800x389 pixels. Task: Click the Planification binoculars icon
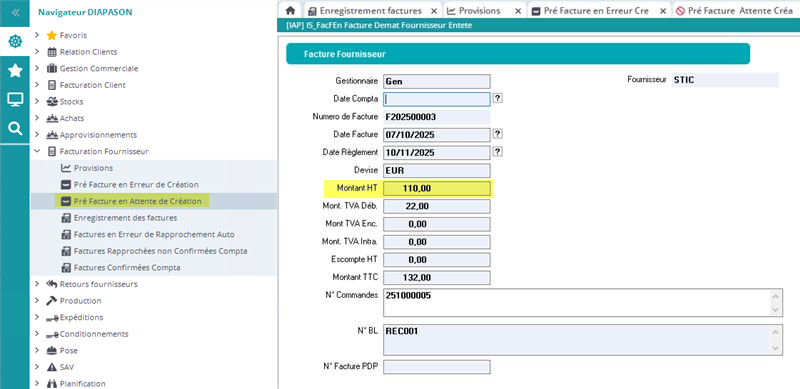pos(52,383)
